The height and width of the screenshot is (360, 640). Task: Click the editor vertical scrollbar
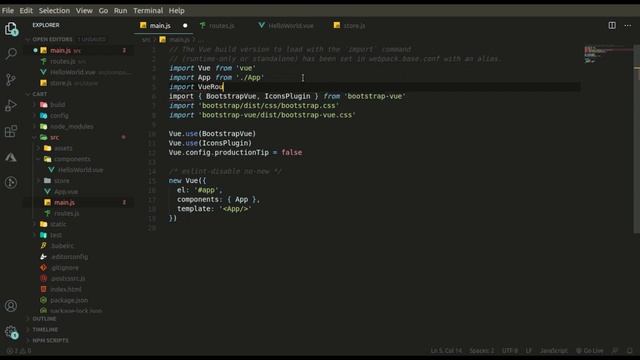point(636,139)
